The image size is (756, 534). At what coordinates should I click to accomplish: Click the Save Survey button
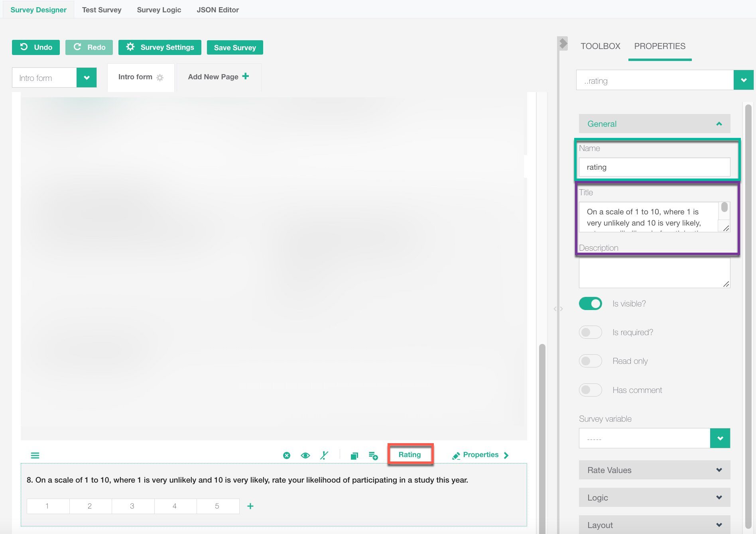pos(235,47)
